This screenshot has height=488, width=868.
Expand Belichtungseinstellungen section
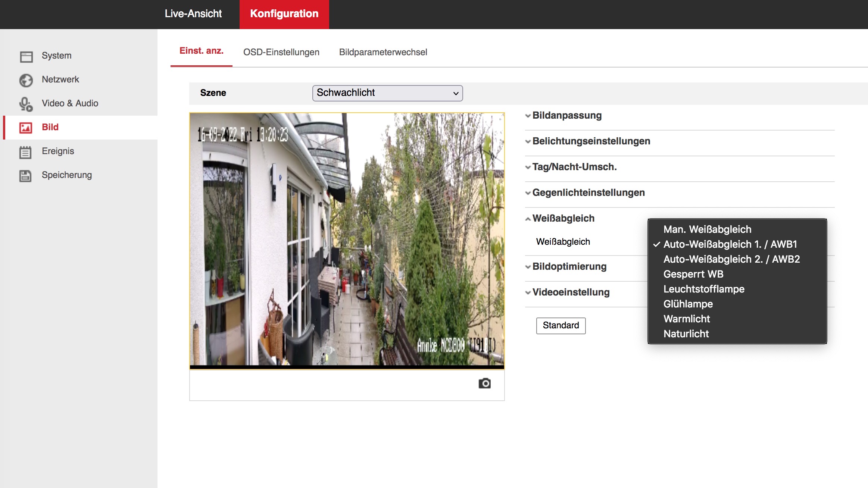click(x=591, y=141)
